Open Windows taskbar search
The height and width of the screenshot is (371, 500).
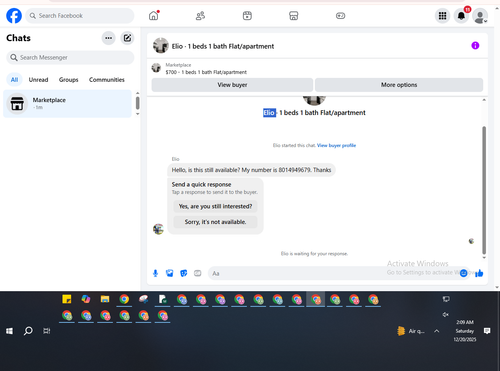coord(28,331)
